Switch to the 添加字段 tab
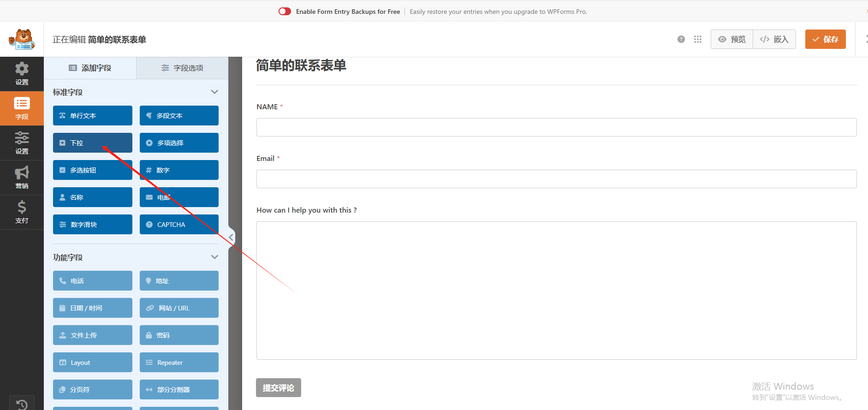868x410 pixels. click(x=90, y=68)
